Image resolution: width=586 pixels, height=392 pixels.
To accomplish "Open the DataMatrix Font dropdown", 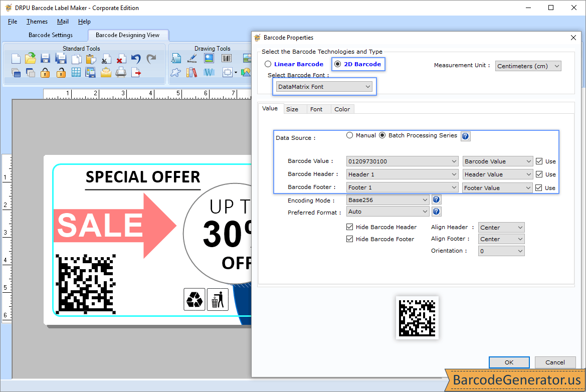I will coord(324,87).
